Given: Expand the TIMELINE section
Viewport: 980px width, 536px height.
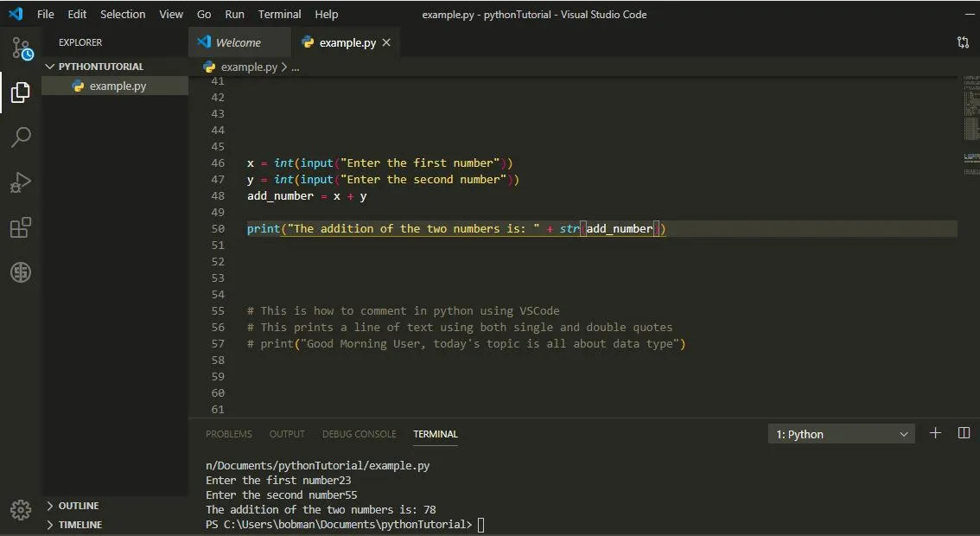Looking at the screenshot, I should point(50,525).
